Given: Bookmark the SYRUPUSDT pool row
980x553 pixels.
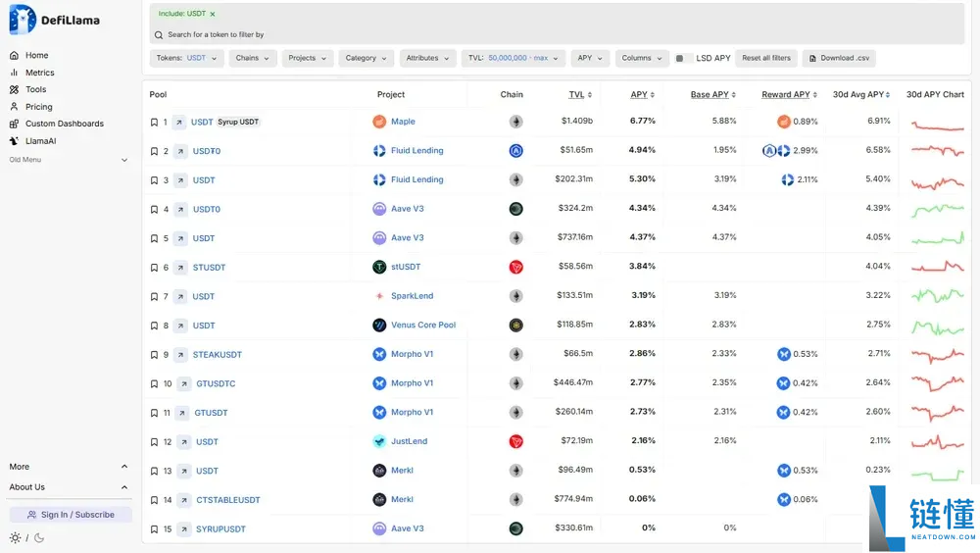Looking at the screenshot, I should click(154, 529).
